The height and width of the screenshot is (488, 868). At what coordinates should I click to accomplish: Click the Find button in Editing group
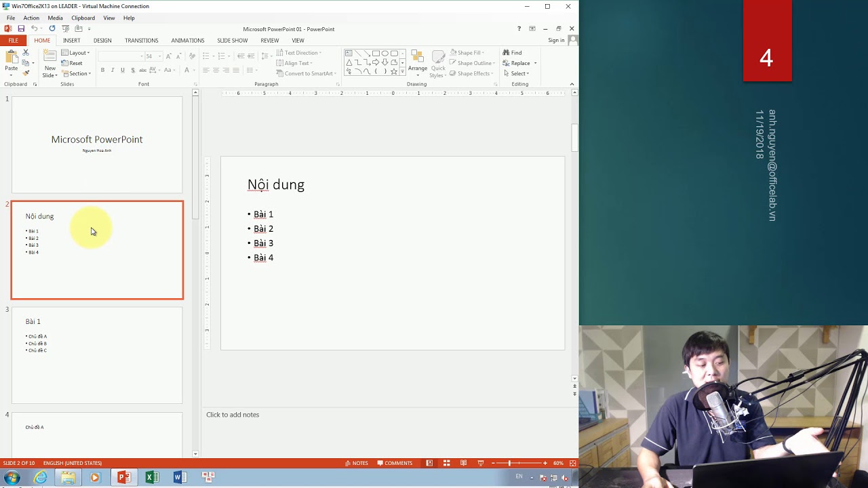coord(512,52)
